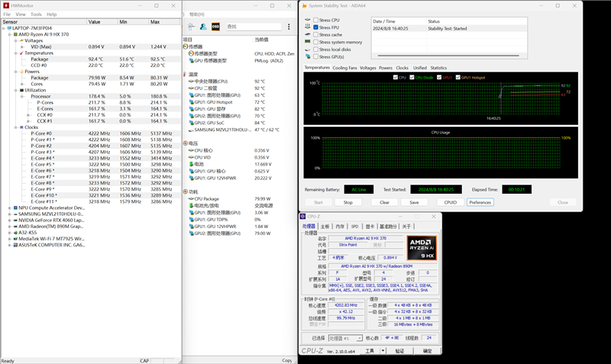Click the AMD Ryzen AI 9 HX logo in CPU-Z
Screen dimensions: 611x364
(x=422, y=247)
